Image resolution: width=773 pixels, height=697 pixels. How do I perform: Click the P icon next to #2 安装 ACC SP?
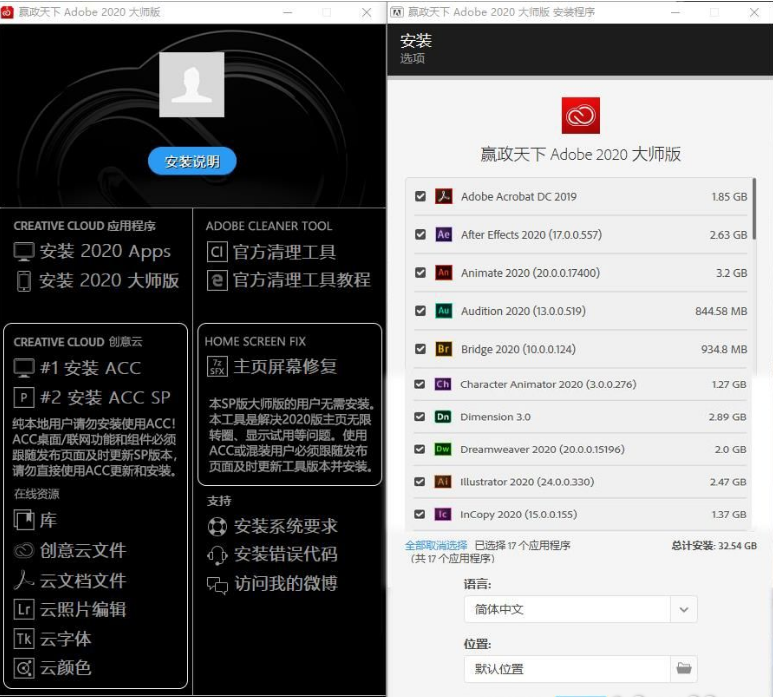tap(24, 397)
